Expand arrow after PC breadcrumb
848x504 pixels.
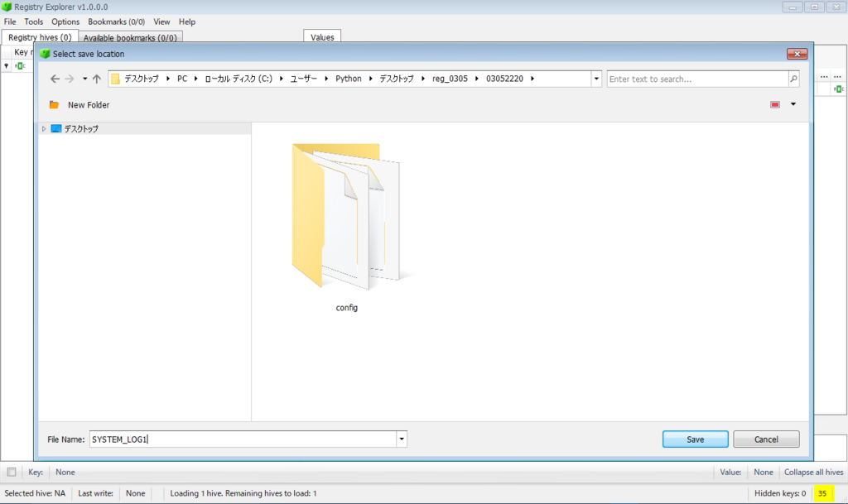click(x=195, y=79)
